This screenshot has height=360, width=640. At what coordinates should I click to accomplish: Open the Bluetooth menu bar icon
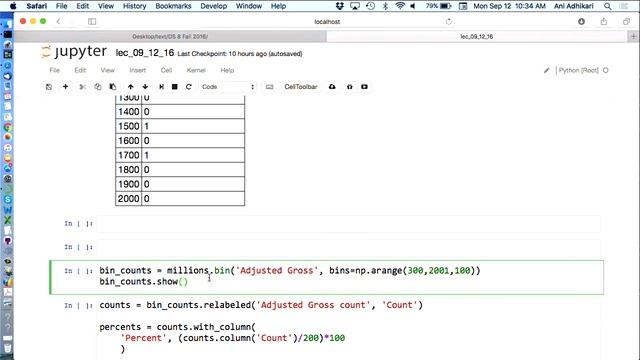point(385,6)
